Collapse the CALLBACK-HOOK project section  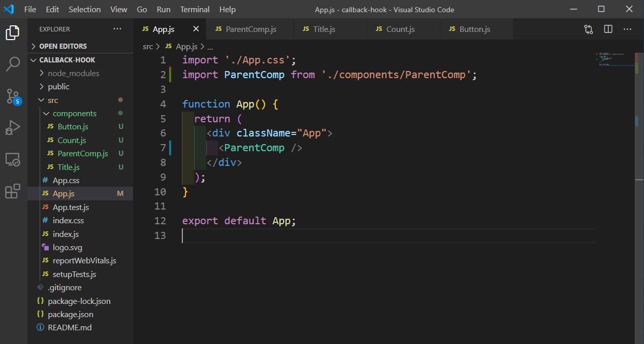[x=80, y=60]
